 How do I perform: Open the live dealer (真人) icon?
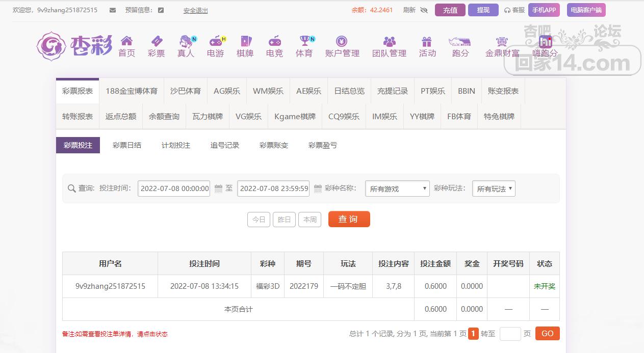186,41
